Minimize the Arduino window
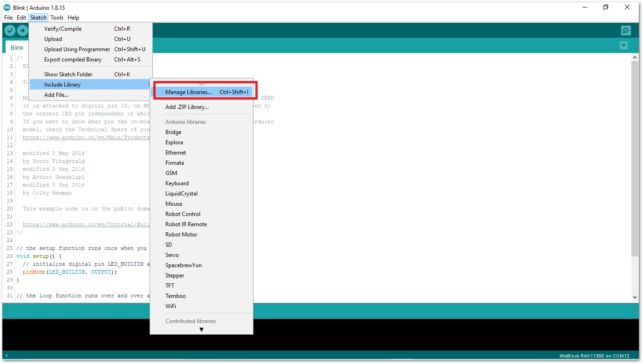The image size is (643, 364). coord(584,7)
